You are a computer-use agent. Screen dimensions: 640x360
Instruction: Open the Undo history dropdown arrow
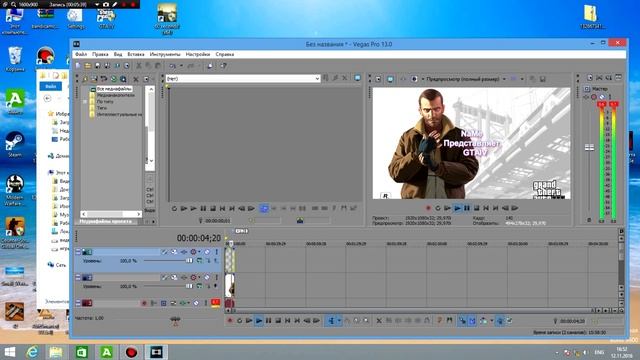[181, 66]
